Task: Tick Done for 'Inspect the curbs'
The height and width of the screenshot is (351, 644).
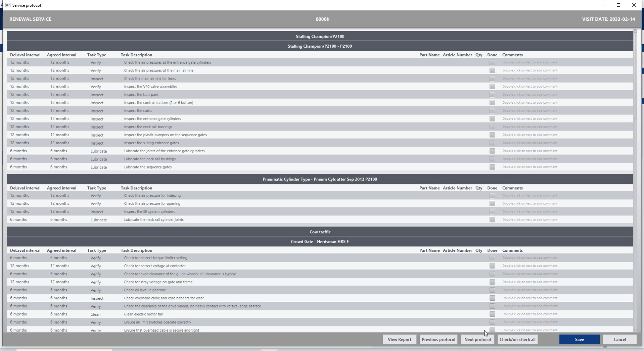Action: [492, 111]
